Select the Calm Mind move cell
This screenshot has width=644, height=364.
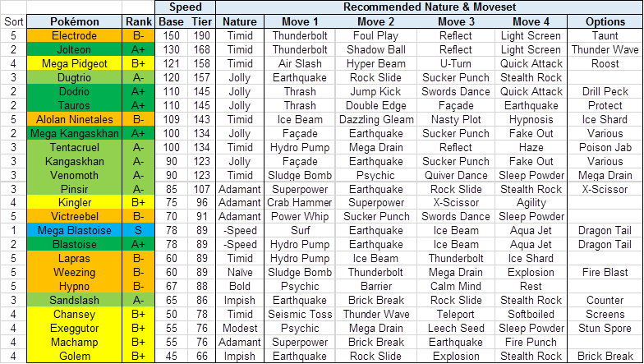455,286
